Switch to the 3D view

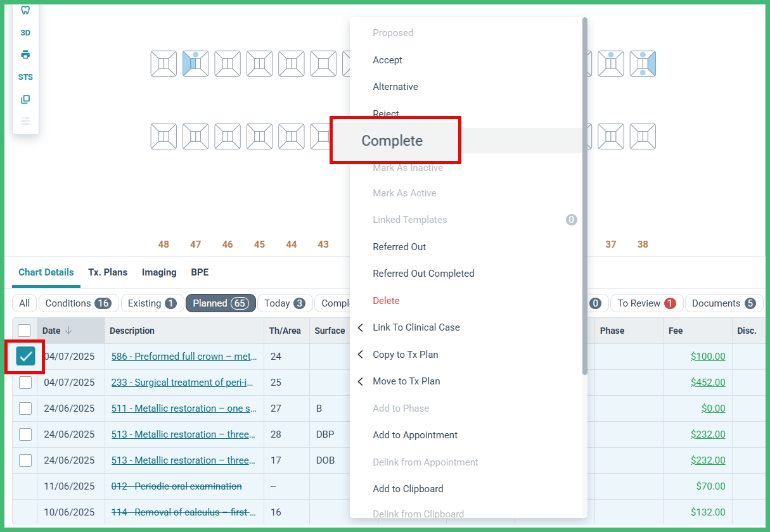[x=25, y=32]
